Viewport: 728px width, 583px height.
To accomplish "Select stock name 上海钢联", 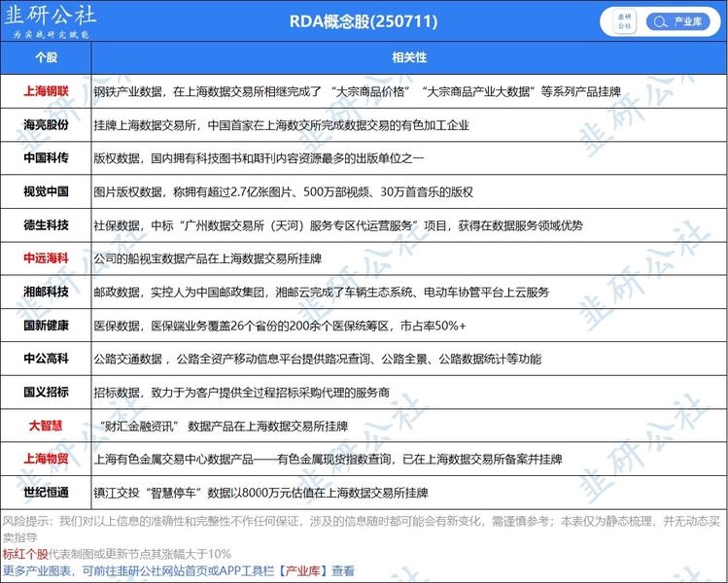I will click(x=46, y=91).
